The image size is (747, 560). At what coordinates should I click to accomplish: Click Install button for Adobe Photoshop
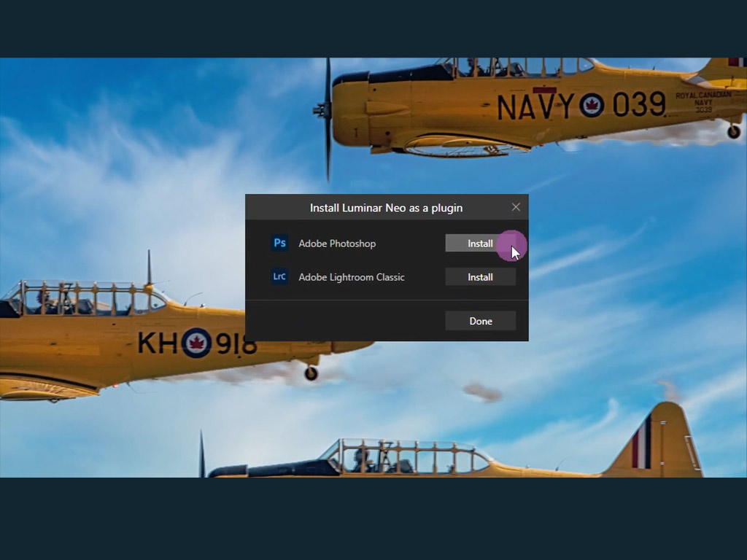480,244
